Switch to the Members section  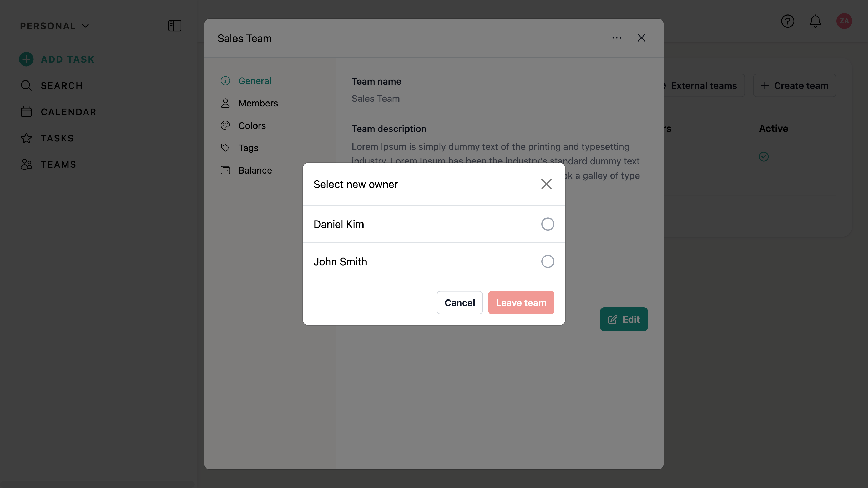click(258, 103)
